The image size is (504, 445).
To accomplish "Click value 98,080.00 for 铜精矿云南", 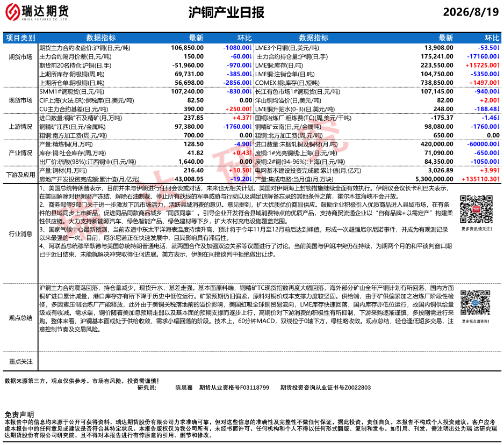I will [439, 127].
